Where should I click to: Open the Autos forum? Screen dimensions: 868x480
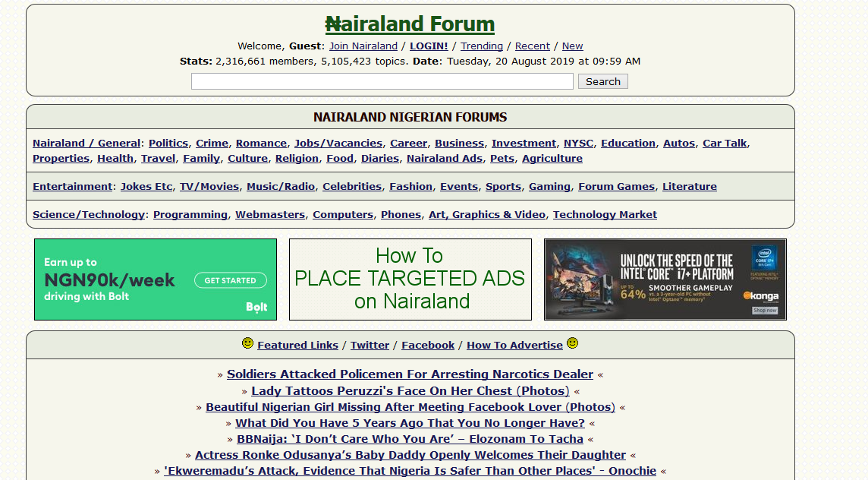tap(679, 143)
